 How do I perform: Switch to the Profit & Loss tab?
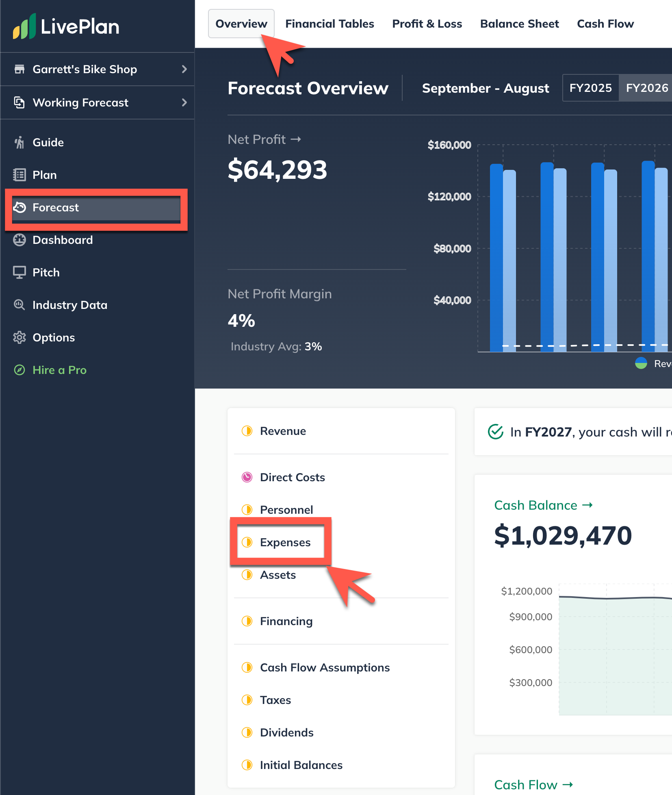point(427,24)
